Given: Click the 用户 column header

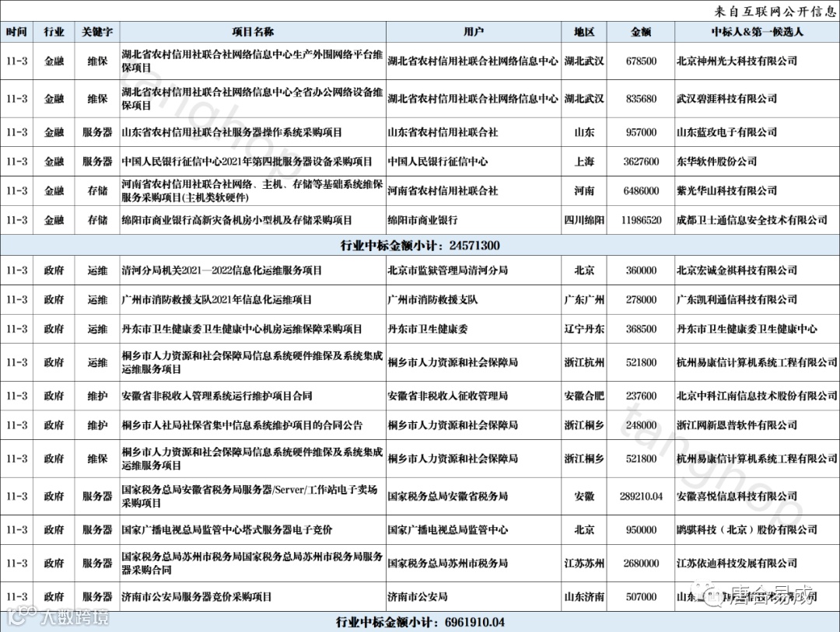Looking at the screenshot, I should click(x=474, y=32).
